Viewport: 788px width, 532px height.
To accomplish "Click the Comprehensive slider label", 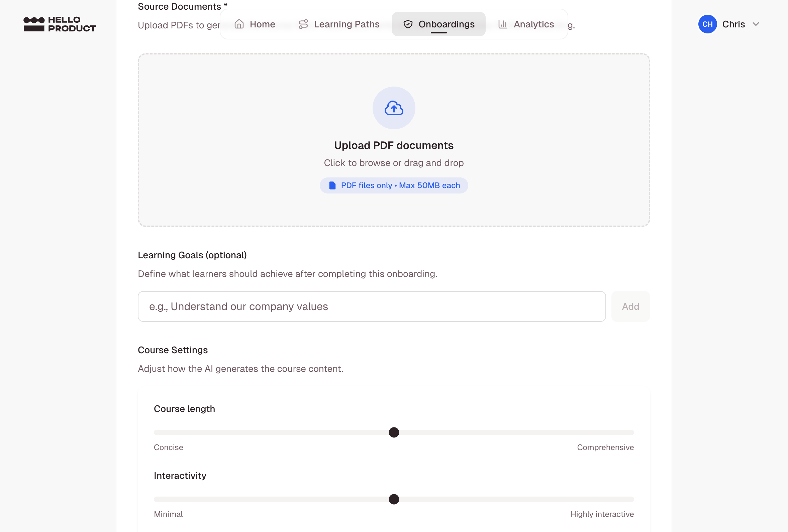I will point(606,447).
